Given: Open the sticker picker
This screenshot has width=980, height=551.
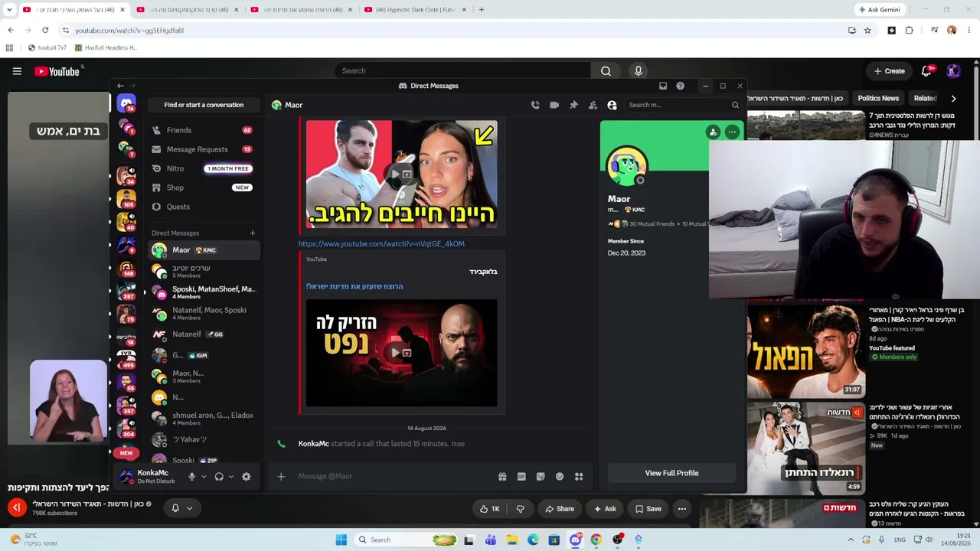Looking at the screenshot, I should point(541,476).
